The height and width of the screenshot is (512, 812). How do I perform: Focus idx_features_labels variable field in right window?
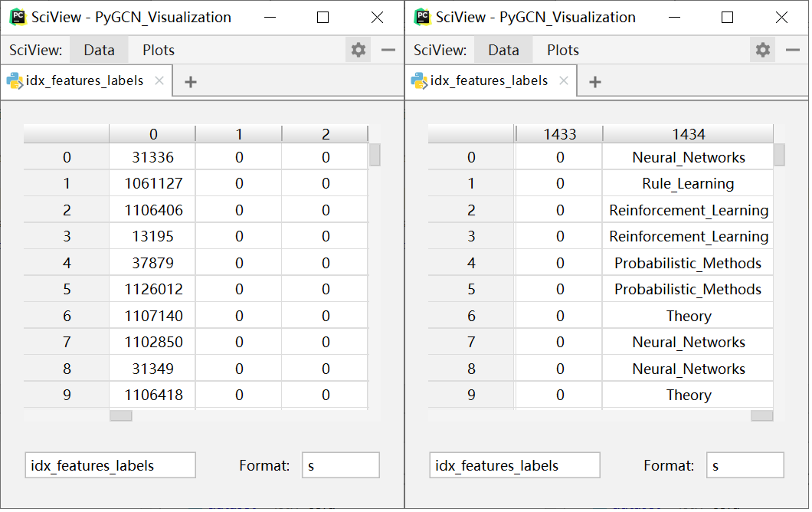pyautogui.click(x=515, y=465)
